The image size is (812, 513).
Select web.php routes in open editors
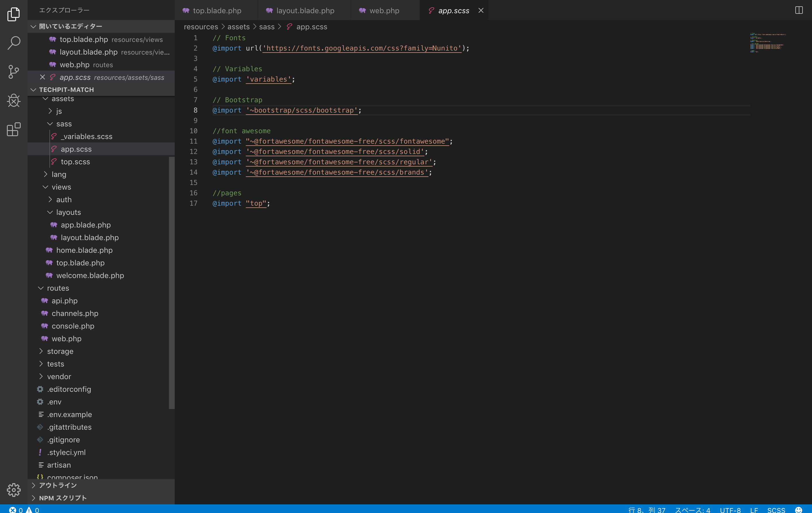(101, 65)
